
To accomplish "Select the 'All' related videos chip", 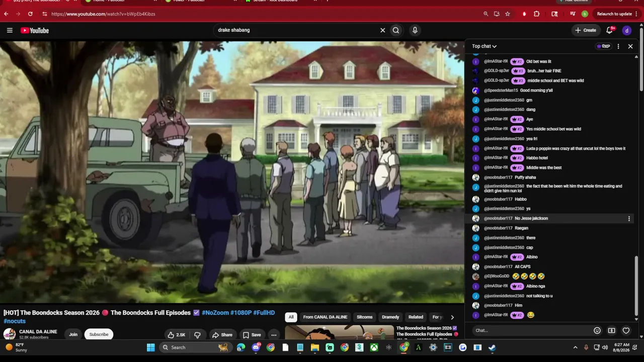I will [x=291, y=317].
